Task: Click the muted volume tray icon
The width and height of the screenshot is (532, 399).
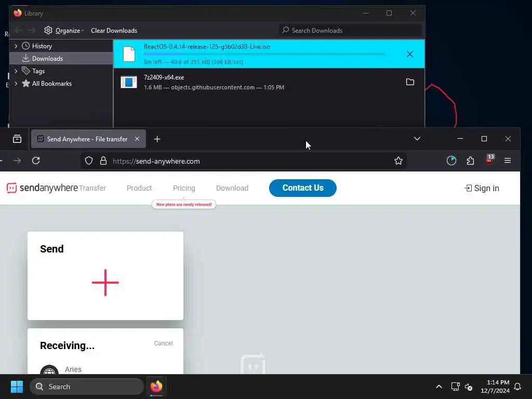Action: click(x=469, y=387)
